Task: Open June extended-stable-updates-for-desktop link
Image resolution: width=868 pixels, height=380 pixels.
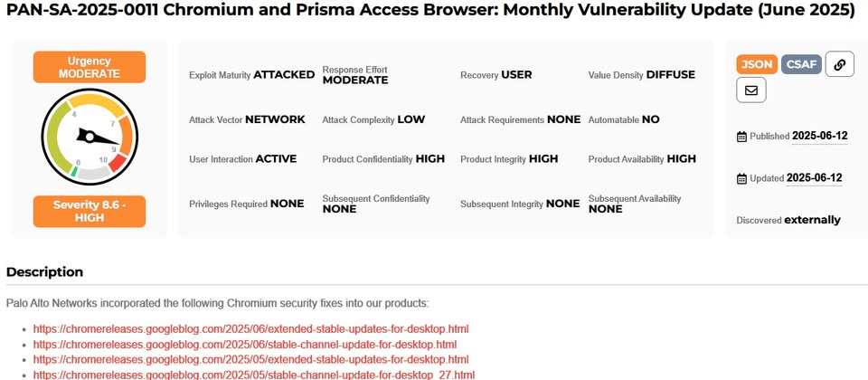Action: (x=250, y=329)
